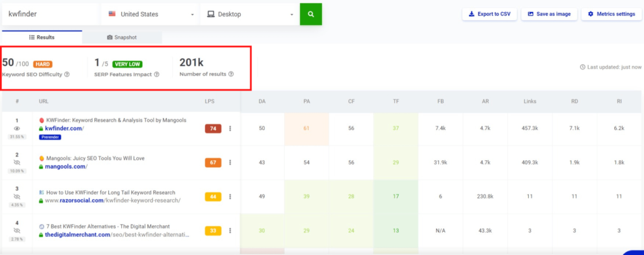Open the three-dot menu for razorsocial.com row
The image size is (644, 255).
point(230,197)
